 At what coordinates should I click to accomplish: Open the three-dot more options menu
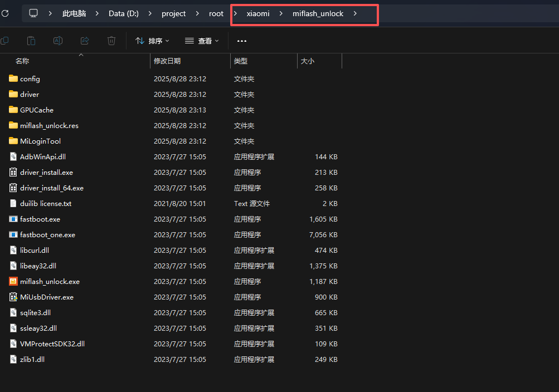[x=242, y=41]
